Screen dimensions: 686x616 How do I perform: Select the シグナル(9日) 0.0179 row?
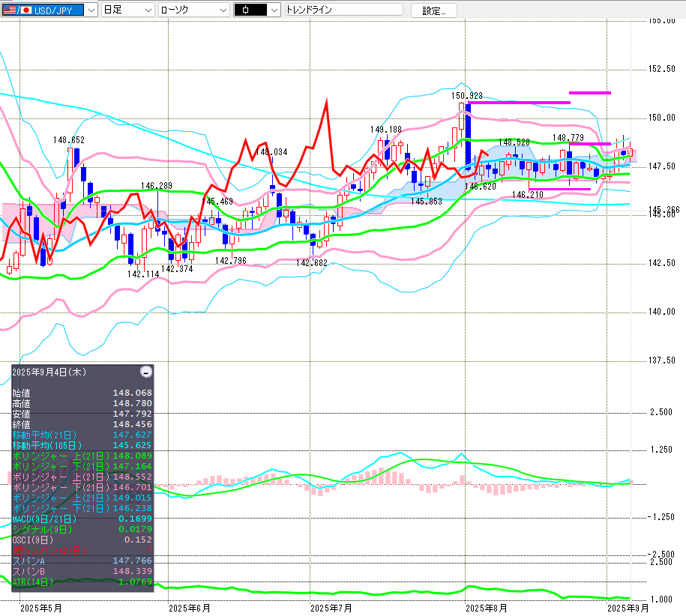click(82, 529)
